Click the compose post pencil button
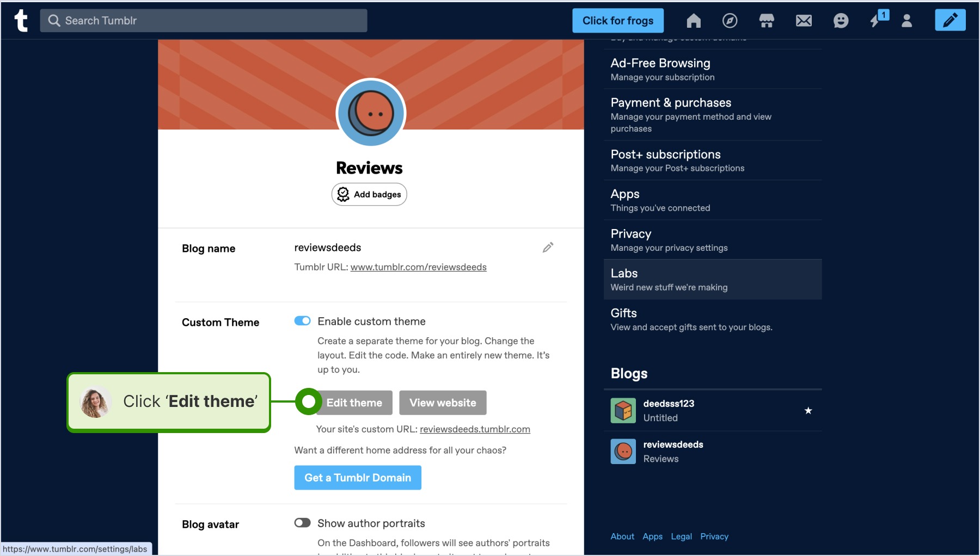Screen dimensions: 980x556 coord(950,20)
